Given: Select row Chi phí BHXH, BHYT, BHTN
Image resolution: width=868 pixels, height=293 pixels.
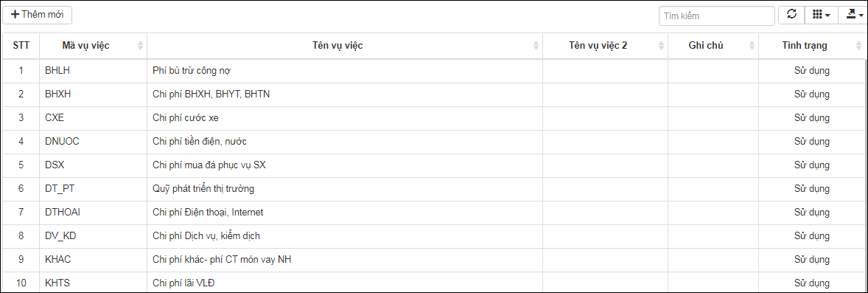Looking at the screenshot, I should (x=434, y=95).
